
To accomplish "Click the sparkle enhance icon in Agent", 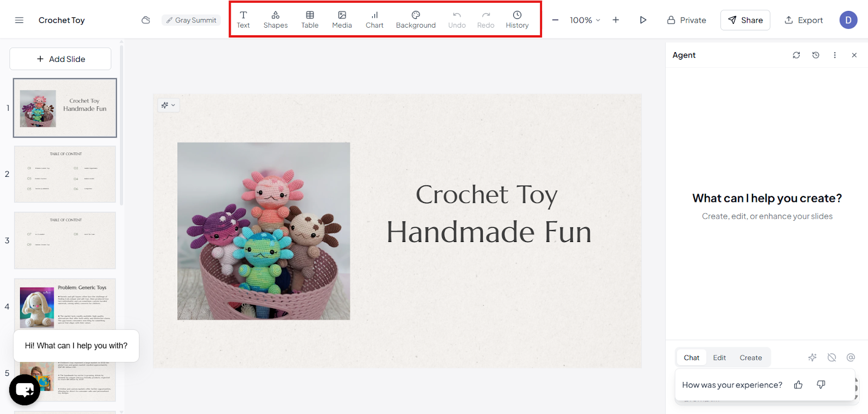I will click(812, 357).
